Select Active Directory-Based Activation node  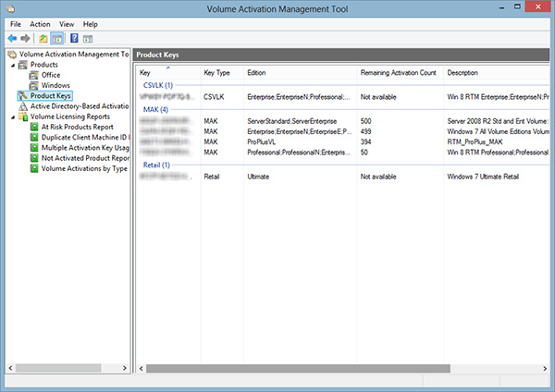(x=78, y=106)
